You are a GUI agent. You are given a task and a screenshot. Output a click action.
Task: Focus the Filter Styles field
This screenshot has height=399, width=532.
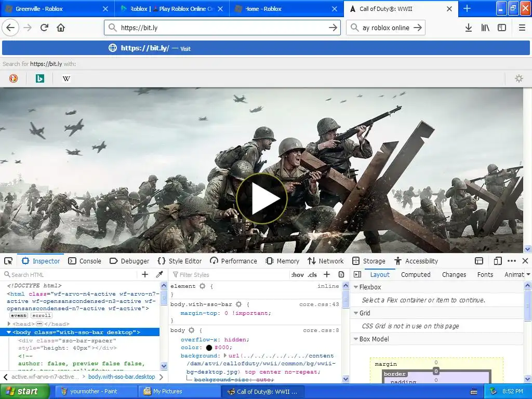coord(229,274)
